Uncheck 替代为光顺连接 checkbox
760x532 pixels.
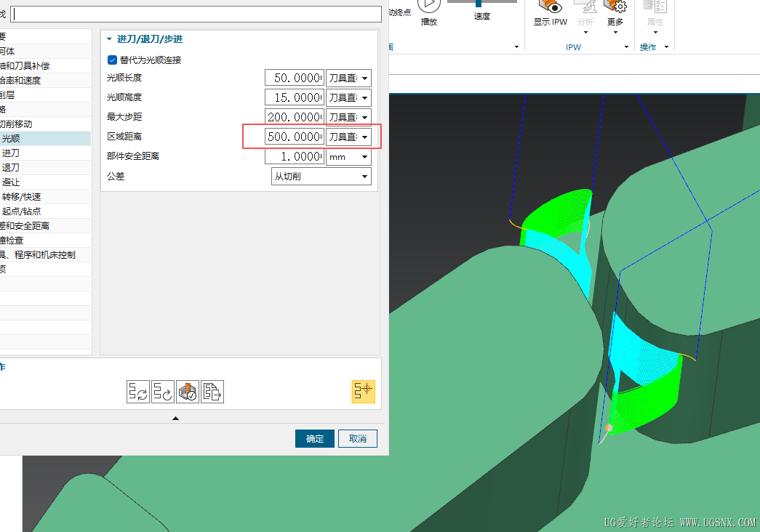tap(112, 60)
